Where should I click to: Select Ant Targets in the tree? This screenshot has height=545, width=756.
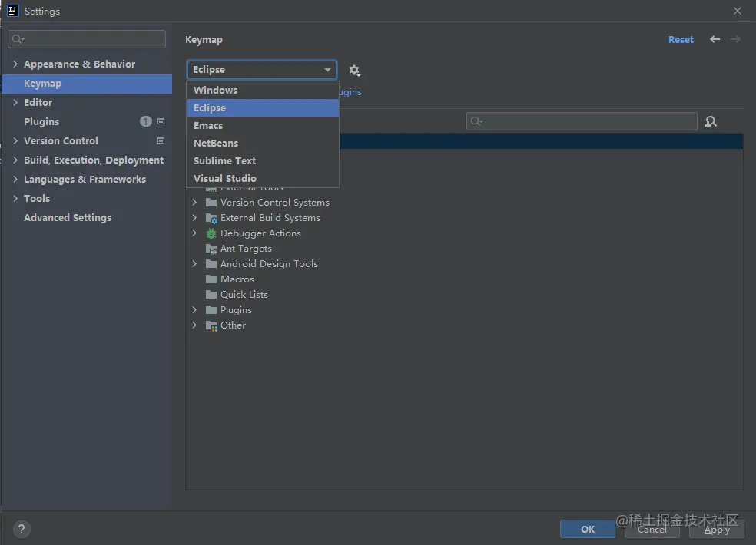click(x=246, y=249)
